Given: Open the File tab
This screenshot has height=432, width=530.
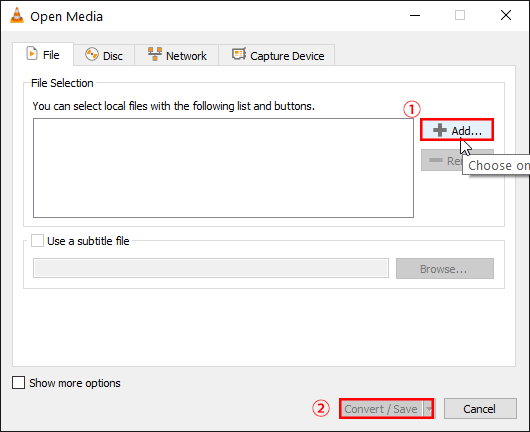Looking at the screenshot, I should tap(43, 54).
